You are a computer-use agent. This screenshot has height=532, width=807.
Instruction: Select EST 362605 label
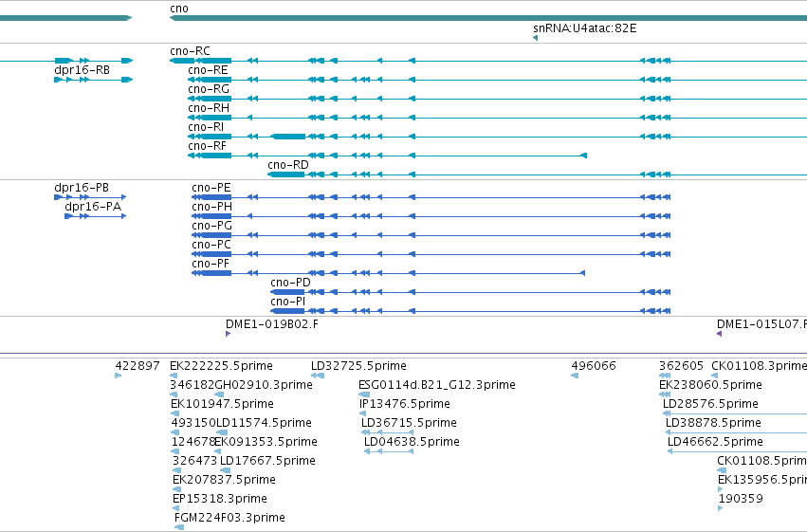click(x=681, y=366)
